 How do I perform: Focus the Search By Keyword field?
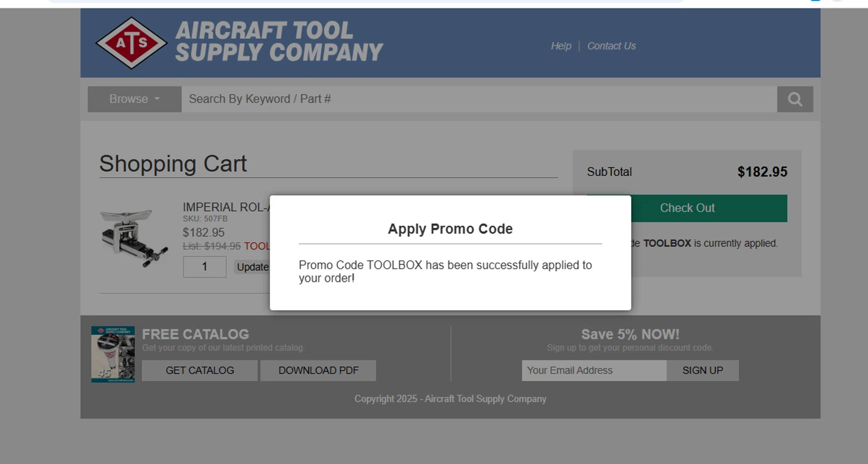click(479, 100)
